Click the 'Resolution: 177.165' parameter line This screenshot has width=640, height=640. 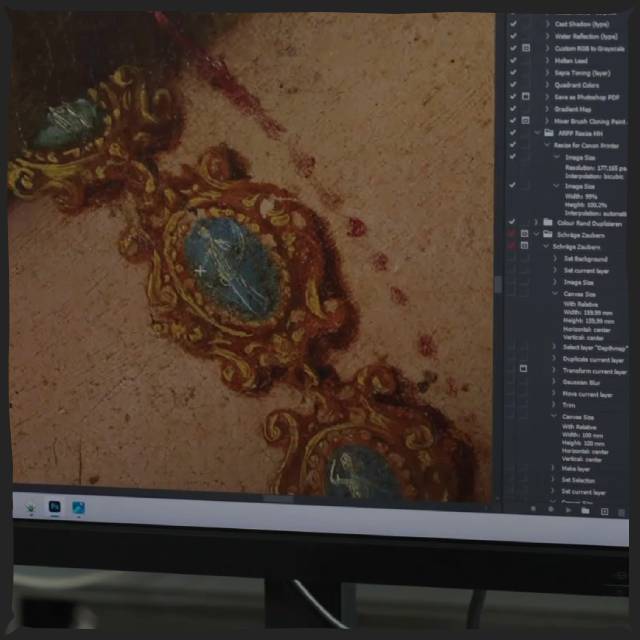point(596,168)
